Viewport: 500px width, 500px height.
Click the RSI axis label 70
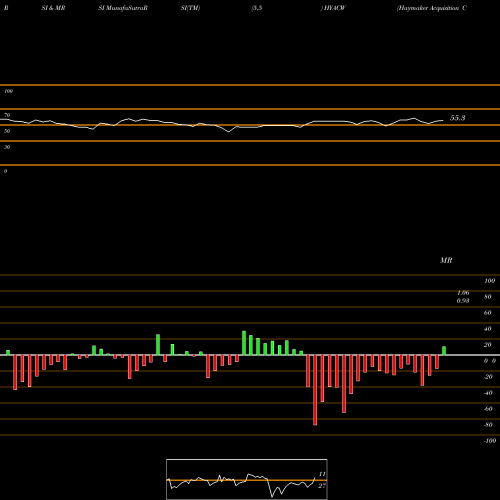(x=7, y=115)
